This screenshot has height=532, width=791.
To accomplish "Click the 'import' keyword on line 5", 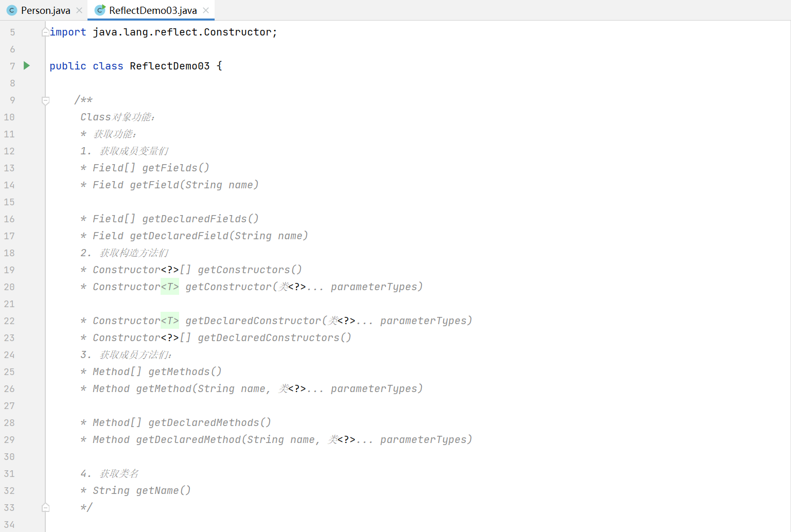I will click(68, 32).
